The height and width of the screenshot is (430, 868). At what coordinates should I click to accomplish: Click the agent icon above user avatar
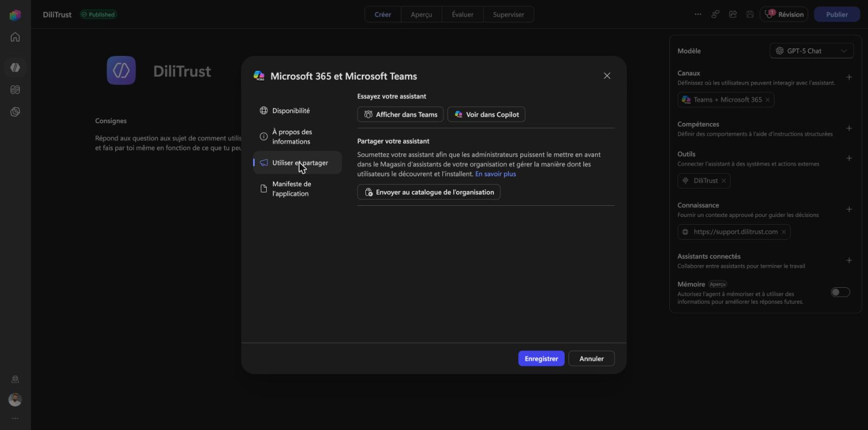coord(15,379)
